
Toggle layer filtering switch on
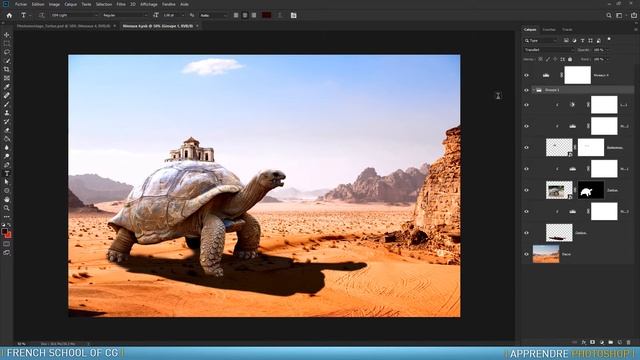point(609,40)
